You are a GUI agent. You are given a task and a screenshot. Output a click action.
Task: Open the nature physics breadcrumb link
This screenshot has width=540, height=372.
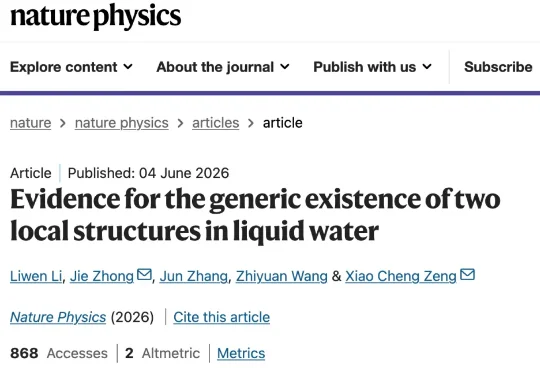pyautogui.click(x=122, y=123)
